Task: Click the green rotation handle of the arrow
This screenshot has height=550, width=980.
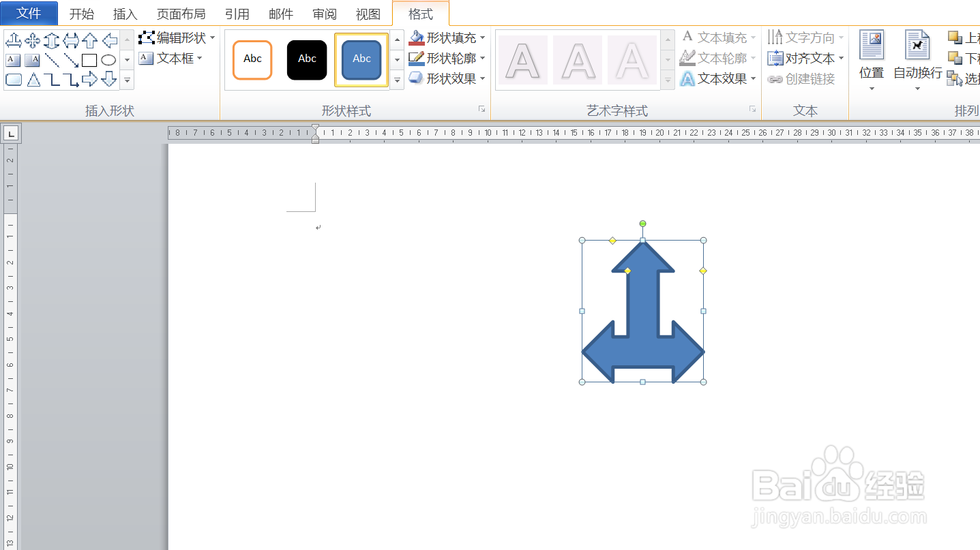Action: (642, 224)
